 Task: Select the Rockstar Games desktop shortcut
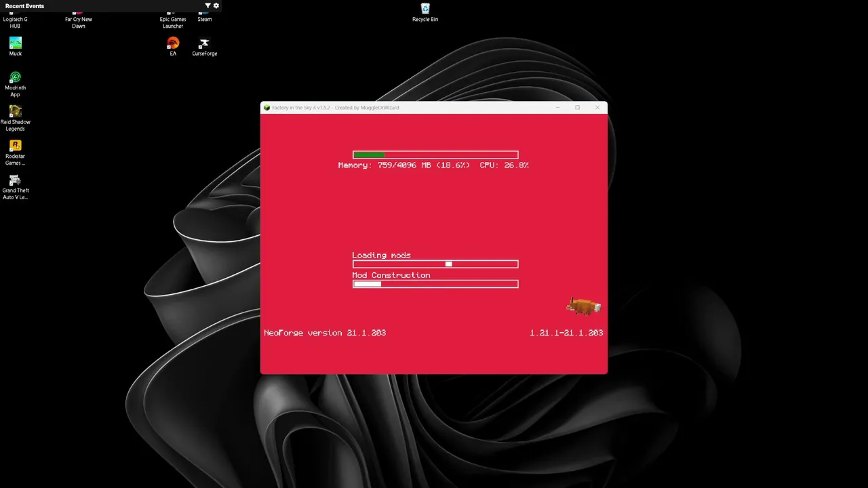click(15, 152)
